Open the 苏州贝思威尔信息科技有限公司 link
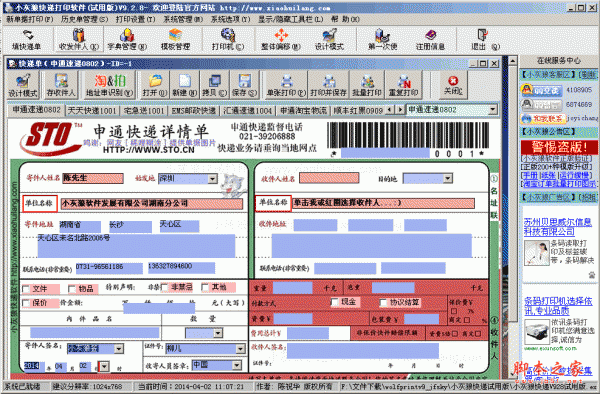 click(x=557, y=227)
